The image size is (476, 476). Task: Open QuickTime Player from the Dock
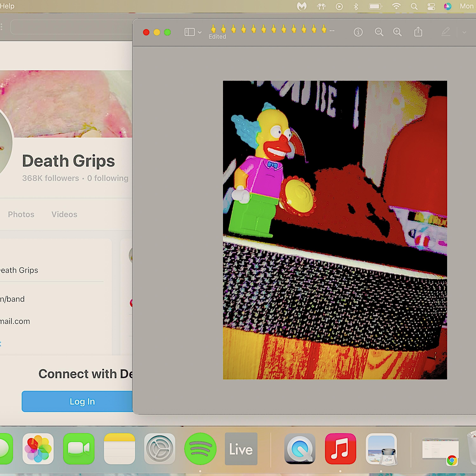[x=300, y=449]
